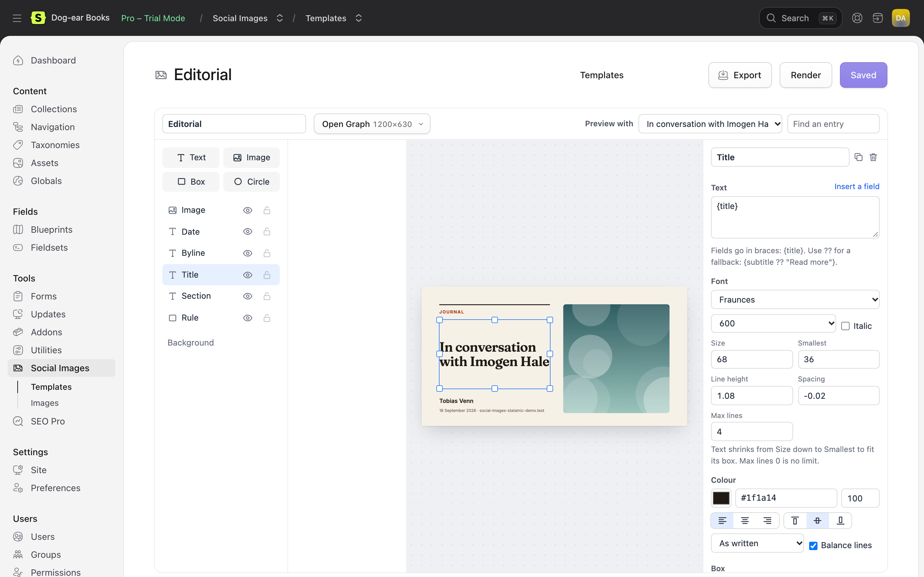
Task: Align text vertically to the top
Action: pyautogui.click(x=795, y=521)
